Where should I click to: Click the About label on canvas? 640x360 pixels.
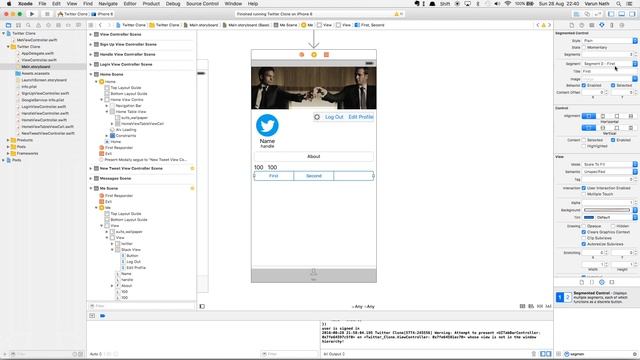click(313, 157)
